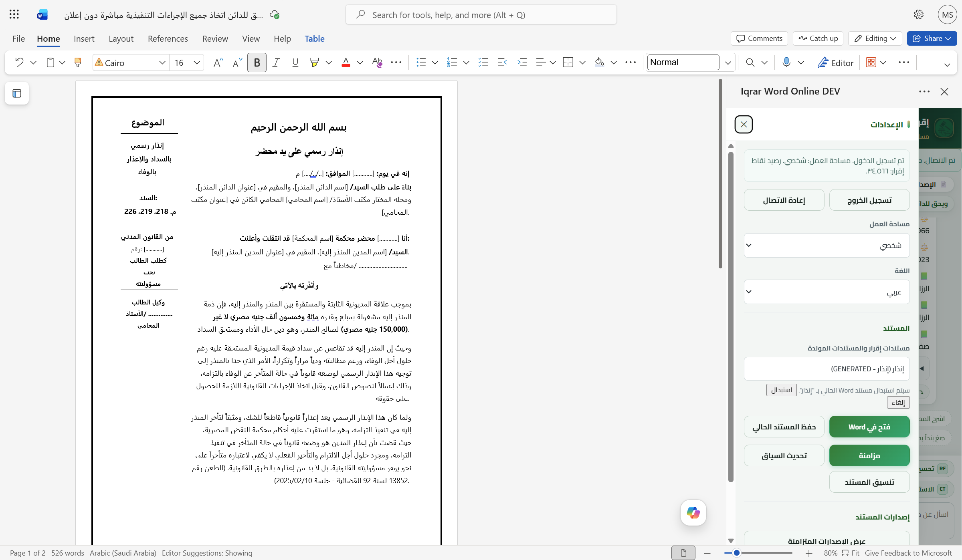Open the Find search icon

pos(750,62)
